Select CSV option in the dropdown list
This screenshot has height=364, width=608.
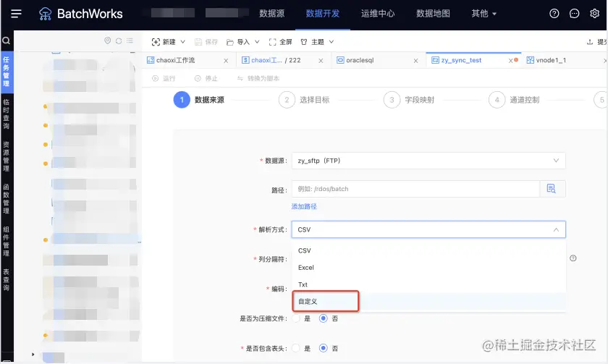(428, 250)
